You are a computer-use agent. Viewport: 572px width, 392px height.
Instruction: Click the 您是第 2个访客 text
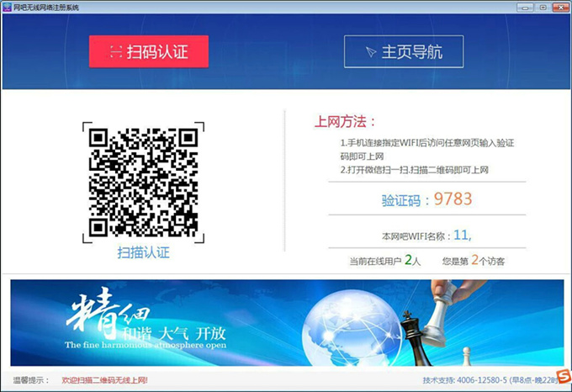point(474,261)
